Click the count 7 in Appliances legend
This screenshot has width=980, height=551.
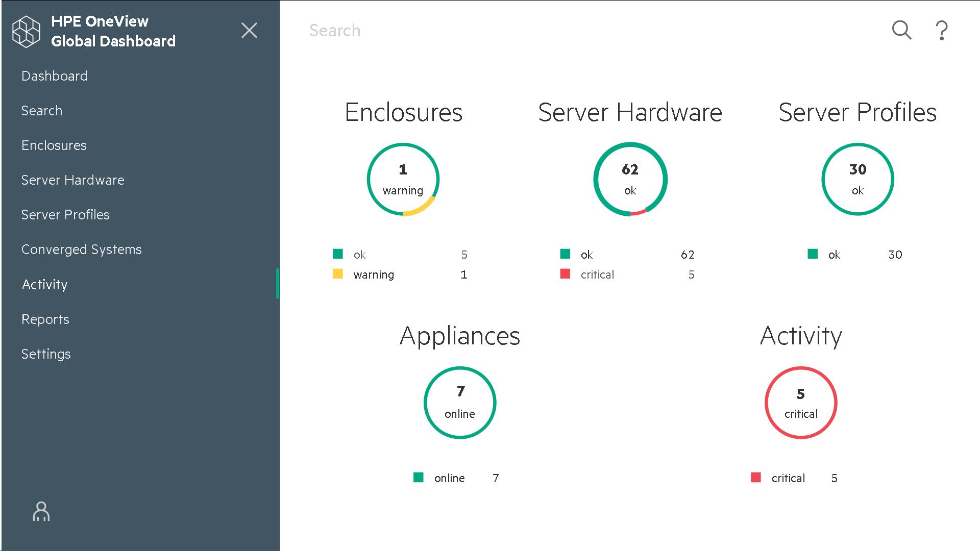point(496,478)
